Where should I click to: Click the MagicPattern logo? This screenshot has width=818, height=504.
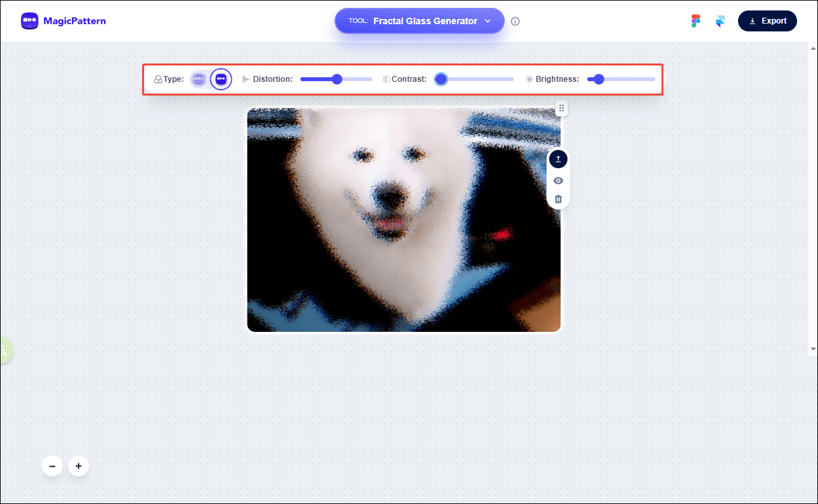click(63, 20)
